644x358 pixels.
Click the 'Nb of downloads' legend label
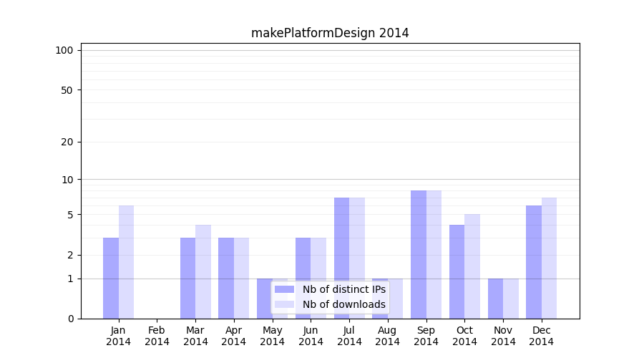pos(343,304)
